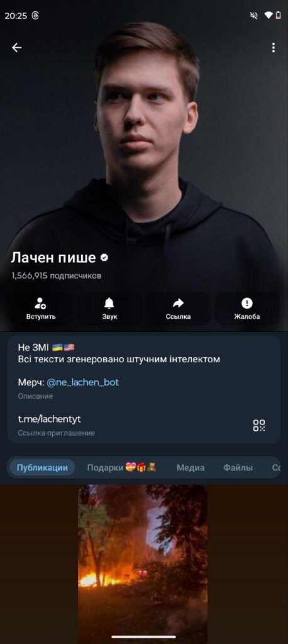
Task: Open the three-dot overflow menu
Action: tap(273, 48)
